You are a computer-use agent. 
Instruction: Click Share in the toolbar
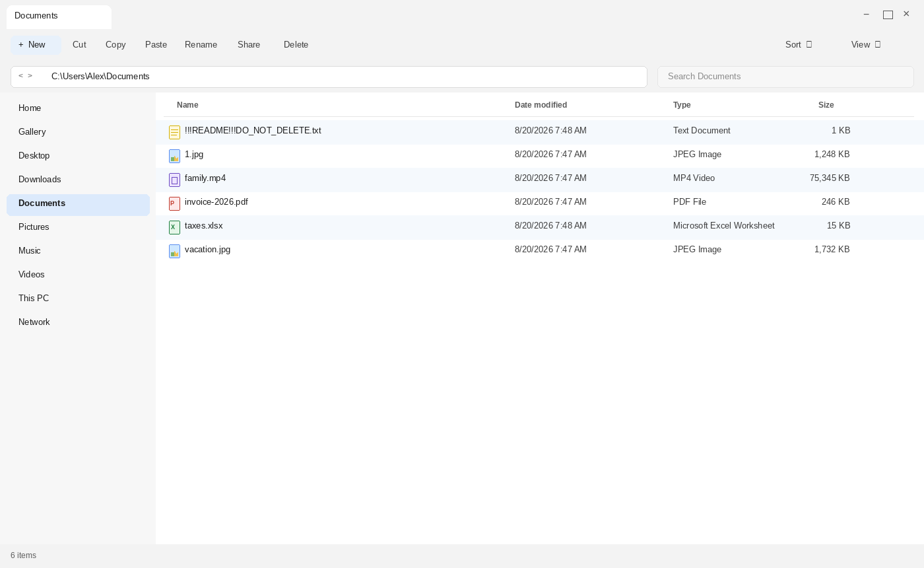pos(249,45)
